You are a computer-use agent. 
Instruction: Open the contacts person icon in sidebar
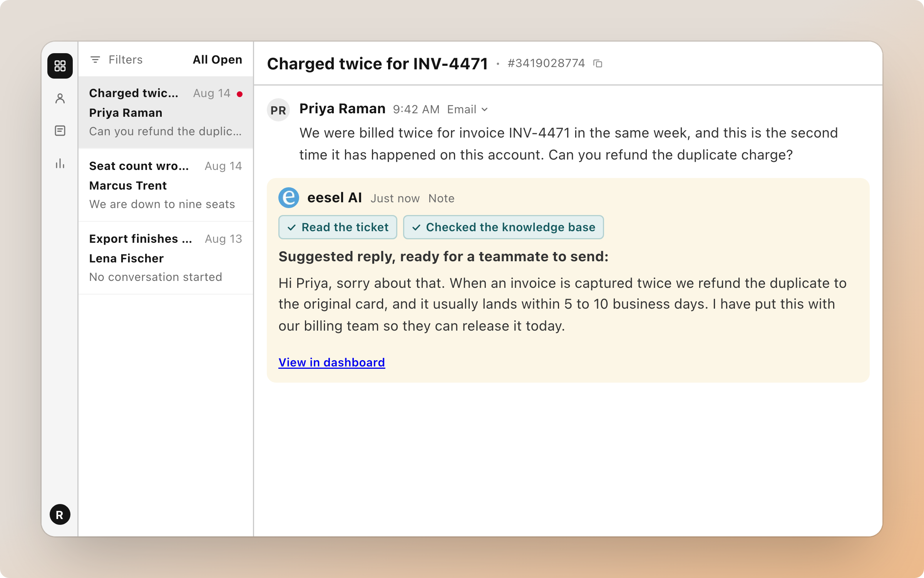60,98
